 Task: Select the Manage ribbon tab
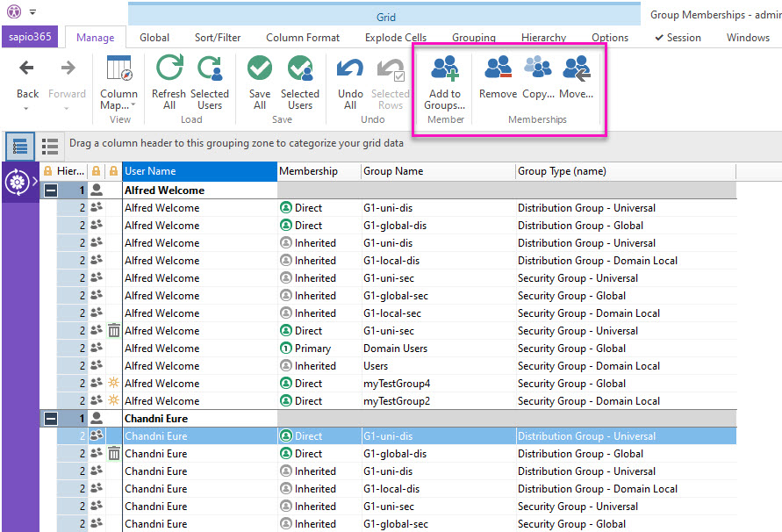coord(96,38)
